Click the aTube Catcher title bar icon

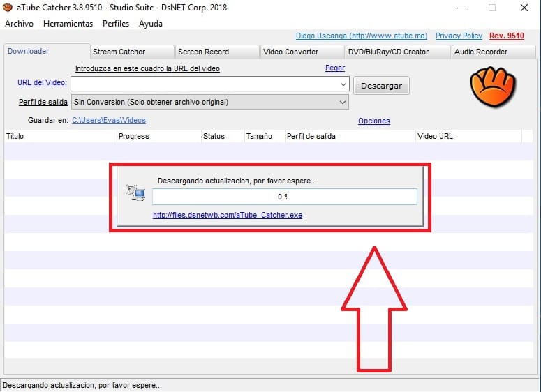(8, 8)
